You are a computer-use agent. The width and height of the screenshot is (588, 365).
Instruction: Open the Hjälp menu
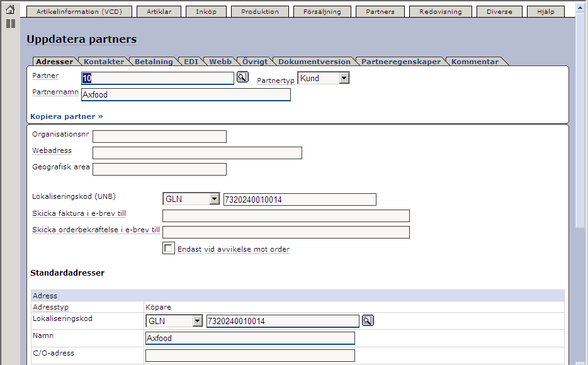(x=546, y=11)
